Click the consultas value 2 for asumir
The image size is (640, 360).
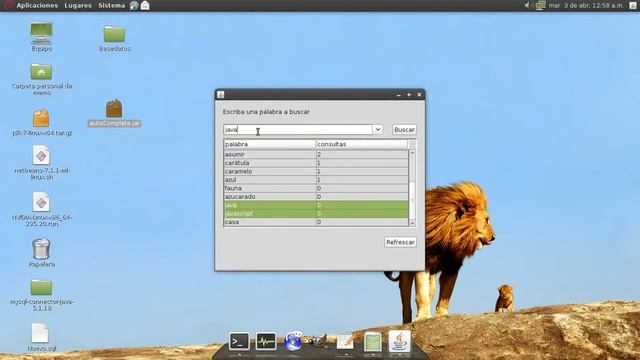coord(362,154)
